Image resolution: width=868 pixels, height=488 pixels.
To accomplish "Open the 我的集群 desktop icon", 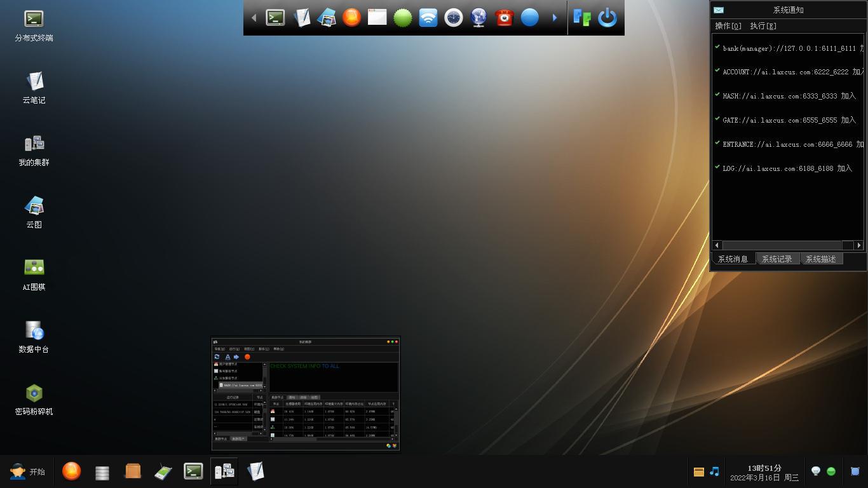I will point(34,151).
